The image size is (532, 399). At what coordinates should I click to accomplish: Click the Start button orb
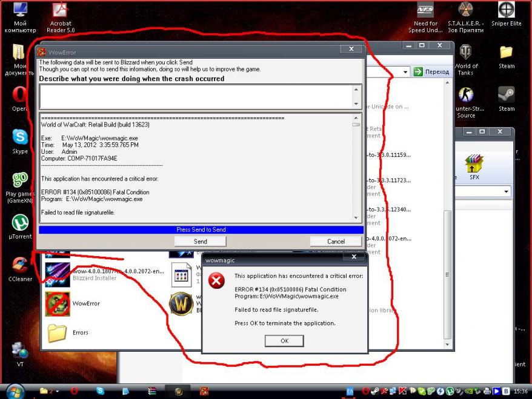coord(15,392)
